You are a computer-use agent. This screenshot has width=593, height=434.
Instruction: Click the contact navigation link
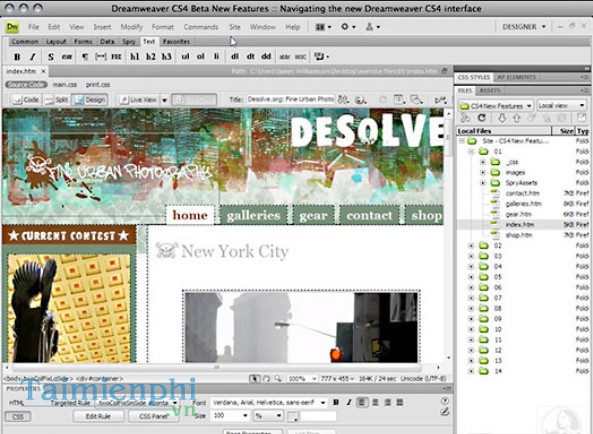pyautogui.click(x=369, y=215)
